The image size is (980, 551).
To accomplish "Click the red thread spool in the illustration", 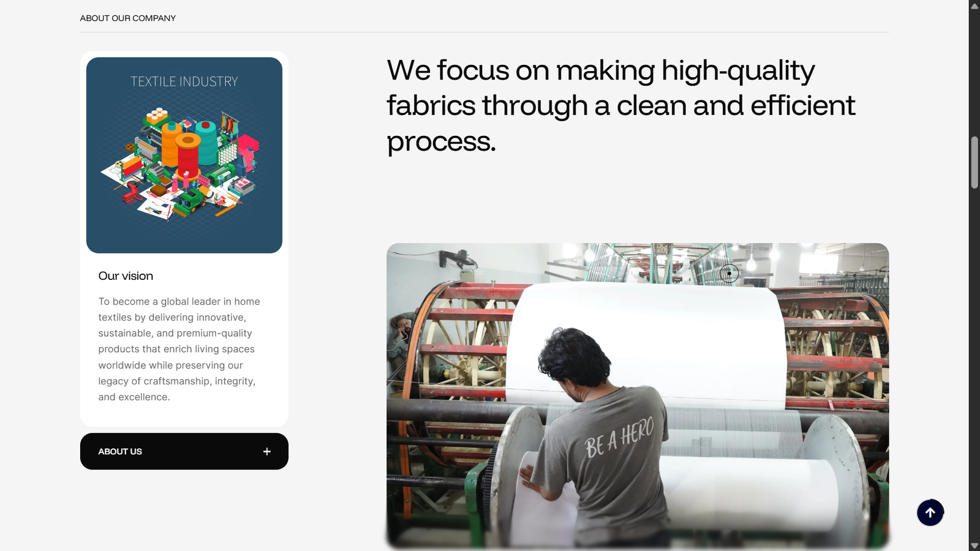I will [188, 156].
